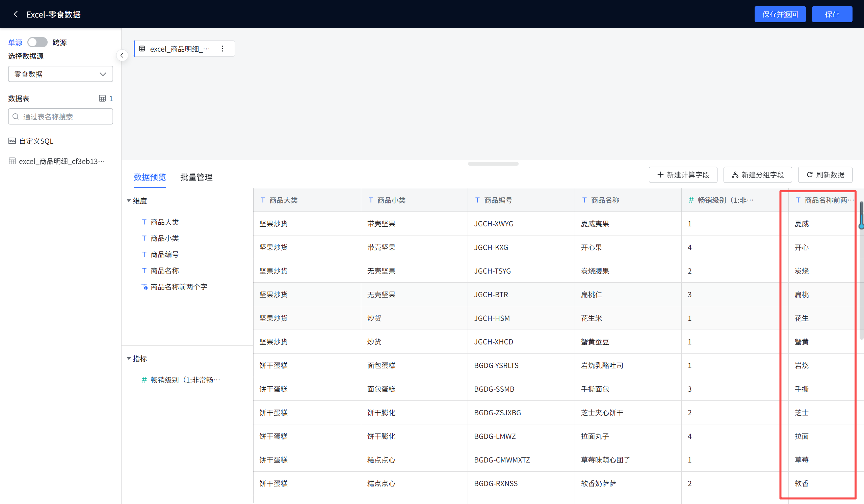864x504 pixels.
Task: Collapse the 指标 section
Action: 129,358
